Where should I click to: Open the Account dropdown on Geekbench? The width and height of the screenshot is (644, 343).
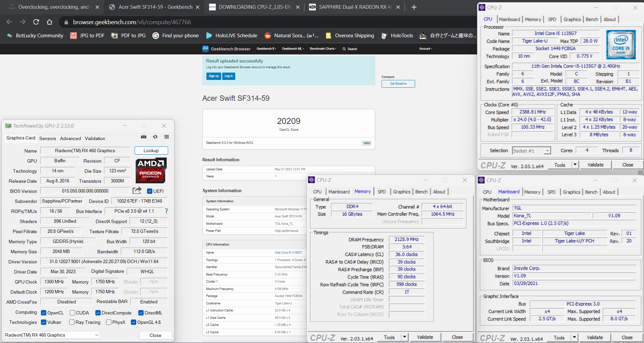coord(426,49)
